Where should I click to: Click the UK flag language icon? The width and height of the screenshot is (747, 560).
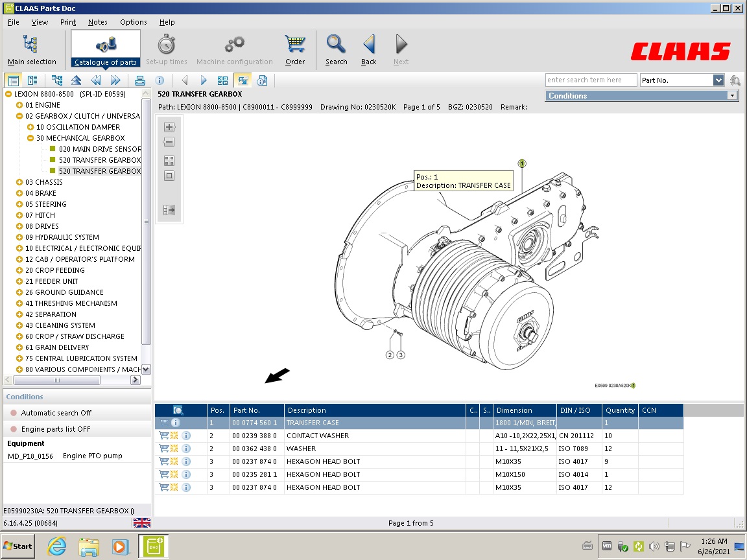click(142, 523)
